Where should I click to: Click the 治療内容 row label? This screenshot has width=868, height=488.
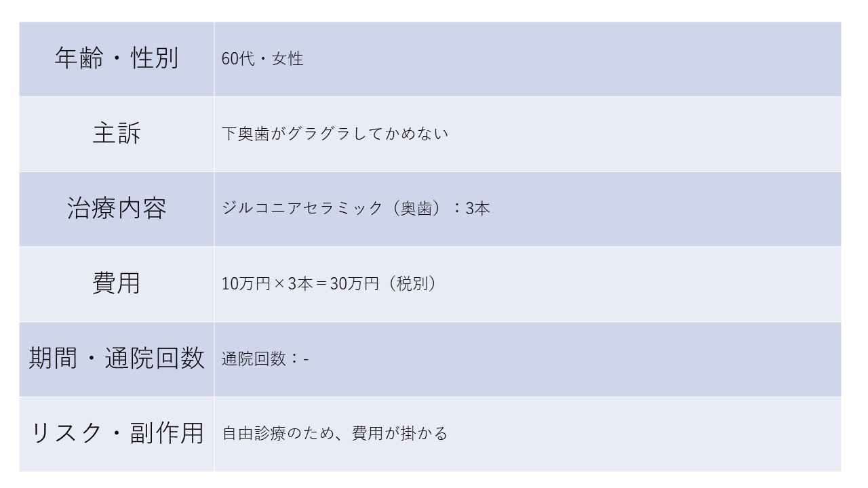(116, 208)
